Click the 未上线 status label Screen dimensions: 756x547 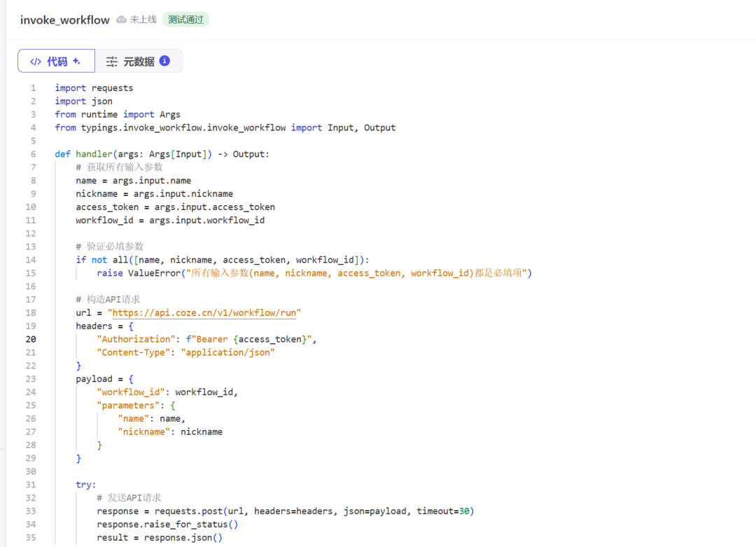(143, 20)
